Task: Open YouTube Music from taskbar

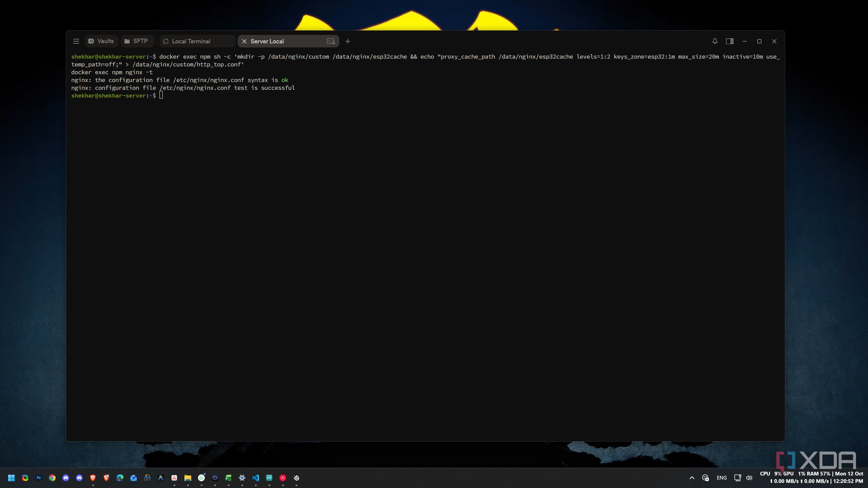Action: [x=283, y=478]
